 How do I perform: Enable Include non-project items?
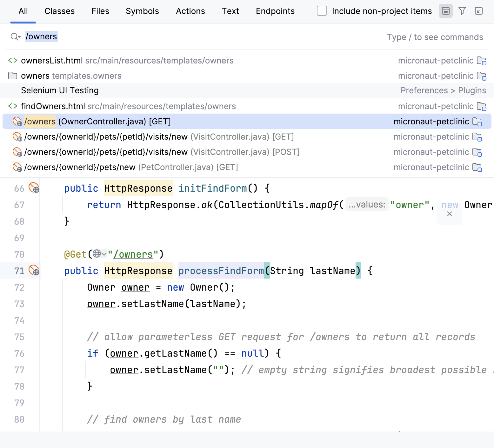[322, 11]
